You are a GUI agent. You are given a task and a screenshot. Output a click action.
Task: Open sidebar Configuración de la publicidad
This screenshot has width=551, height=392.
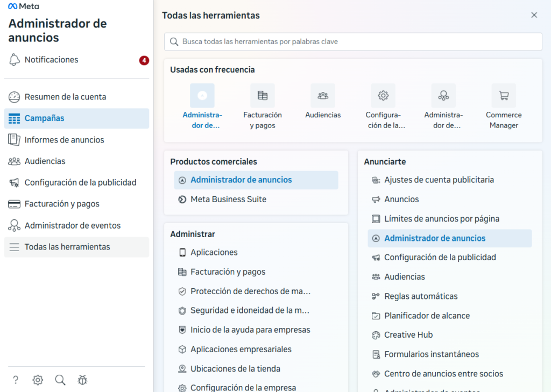[76, 183]
